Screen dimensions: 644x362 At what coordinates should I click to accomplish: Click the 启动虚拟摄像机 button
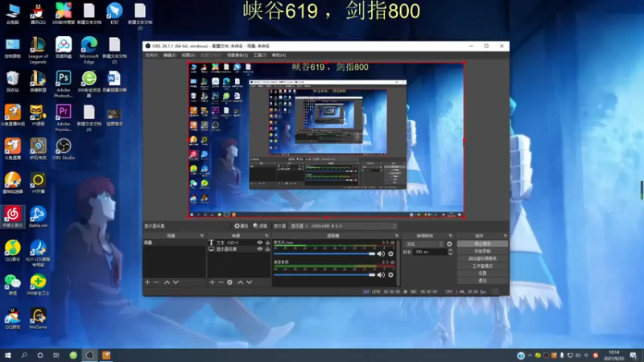click(482, 258)
